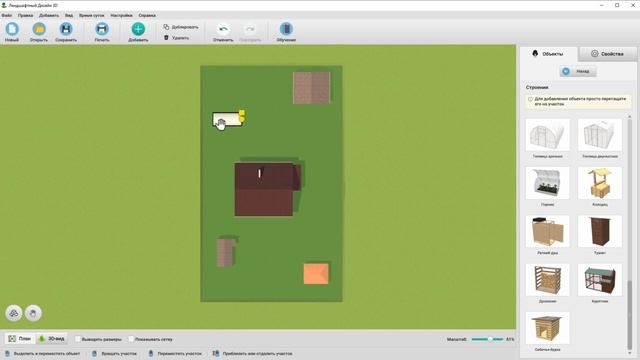Open the Настройки menu

(x=121, y=15)
